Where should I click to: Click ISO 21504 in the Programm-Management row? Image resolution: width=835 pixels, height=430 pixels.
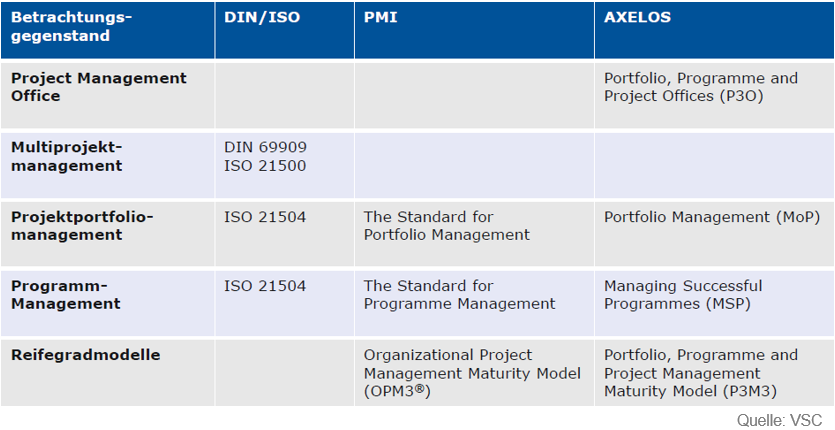pos(265,286)
